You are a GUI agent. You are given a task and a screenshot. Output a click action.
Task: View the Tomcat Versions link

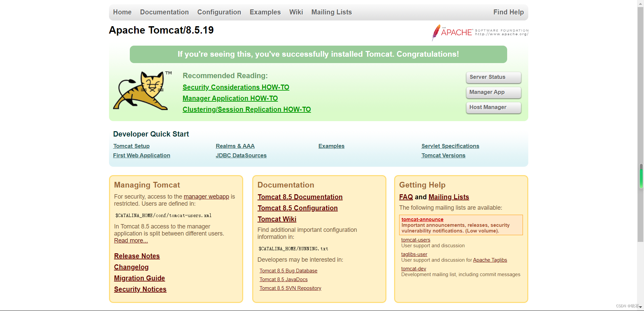(443, 155)
